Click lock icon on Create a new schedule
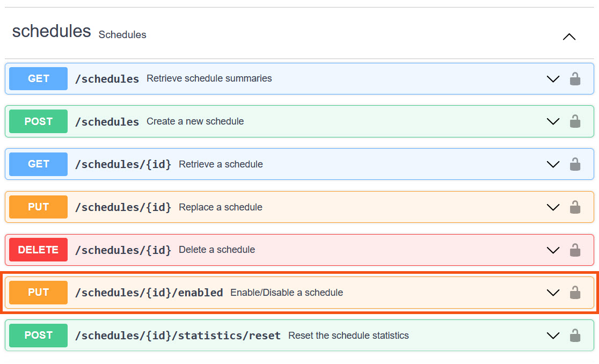Viewport: 599px width, 364px height. [x=575, y=121]
